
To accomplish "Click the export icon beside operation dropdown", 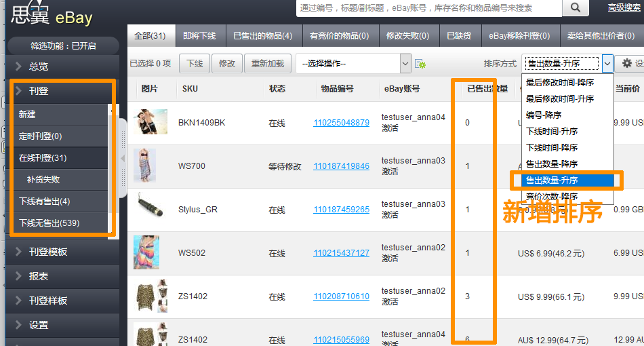I will coord(420,64).
